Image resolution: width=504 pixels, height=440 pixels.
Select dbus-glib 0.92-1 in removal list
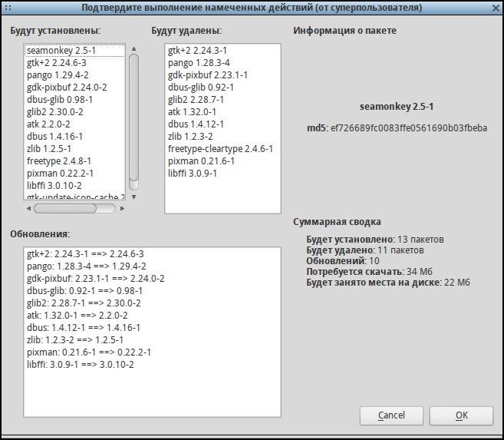(222, 88)
